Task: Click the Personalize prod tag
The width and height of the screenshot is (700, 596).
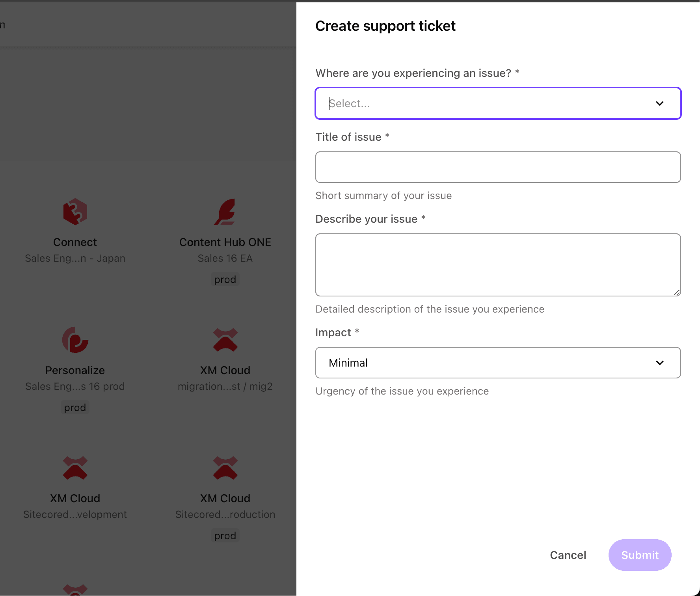Action: pyautogui.click(x=75, y=408)
